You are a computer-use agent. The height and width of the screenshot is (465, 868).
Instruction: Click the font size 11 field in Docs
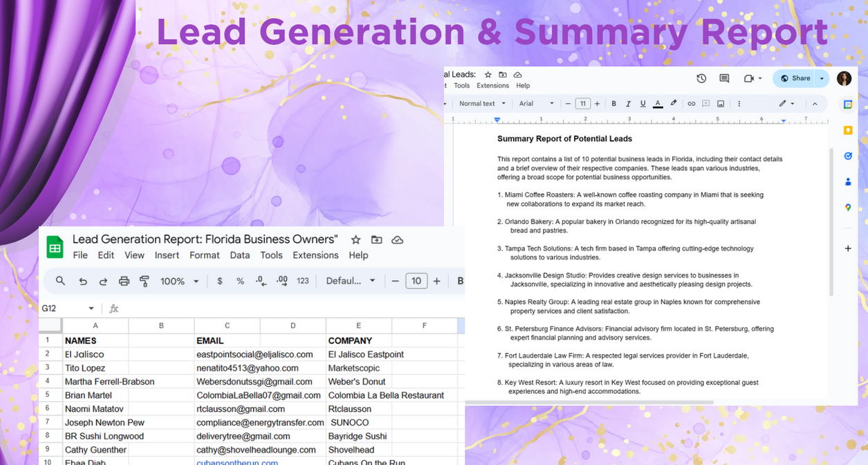(582, 104)
